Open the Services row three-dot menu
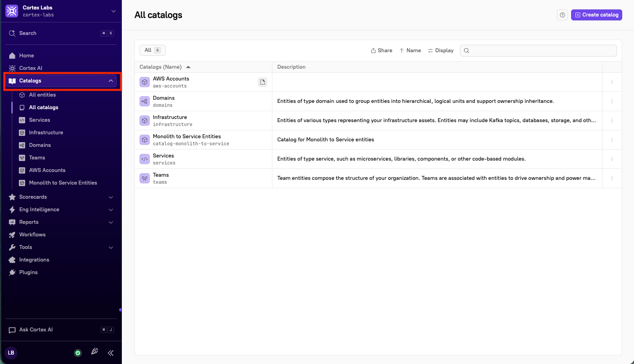 (x=612, y=159)
